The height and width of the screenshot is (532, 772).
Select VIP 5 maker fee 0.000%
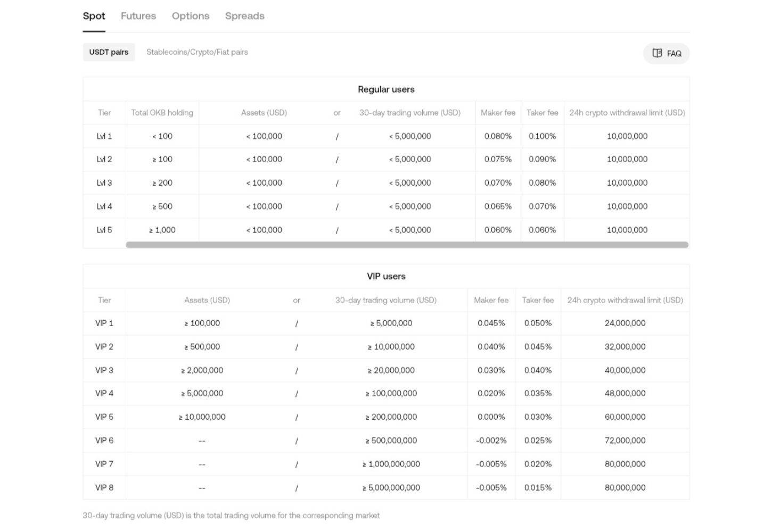(491, 417)
